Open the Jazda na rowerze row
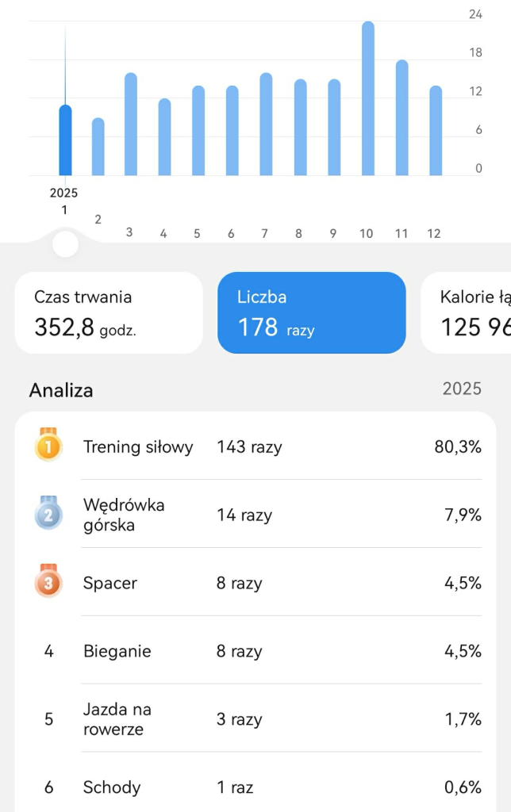 [255, 719]
